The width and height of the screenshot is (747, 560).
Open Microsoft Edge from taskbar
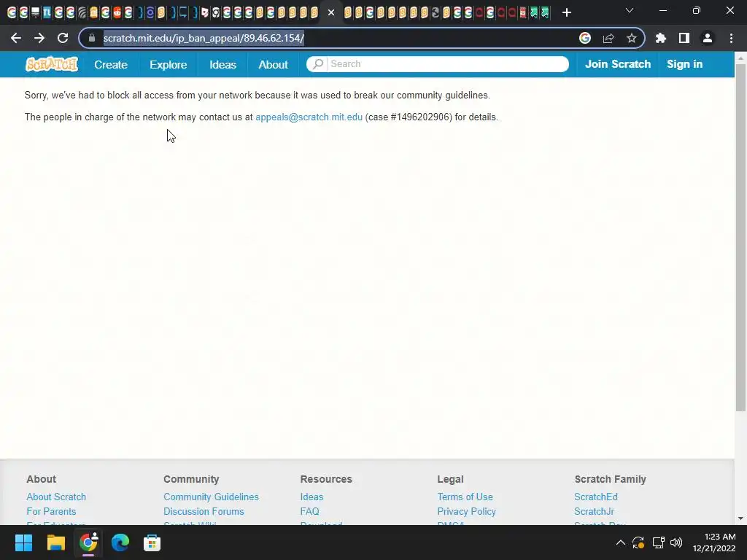click(120, 542)
